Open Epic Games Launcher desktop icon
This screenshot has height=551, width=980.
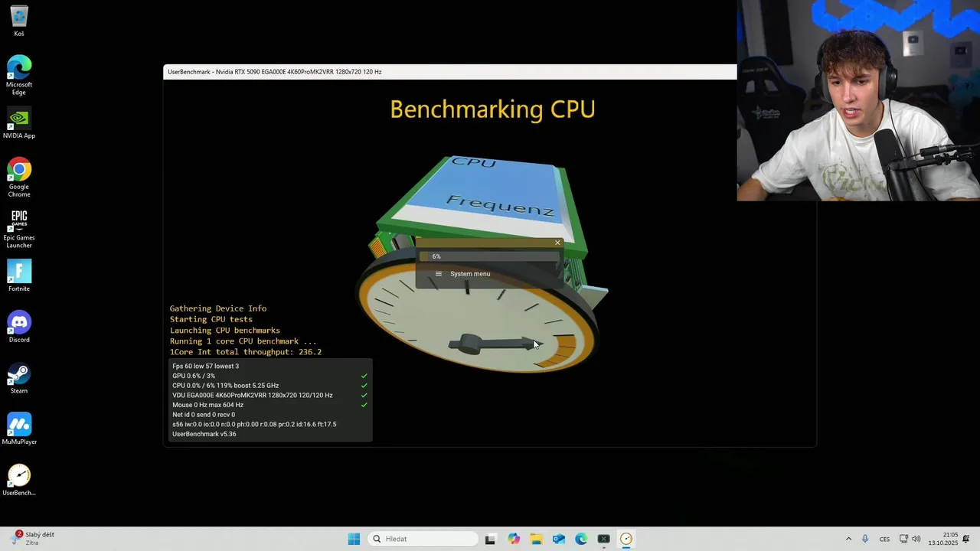(x=19, y=228)
